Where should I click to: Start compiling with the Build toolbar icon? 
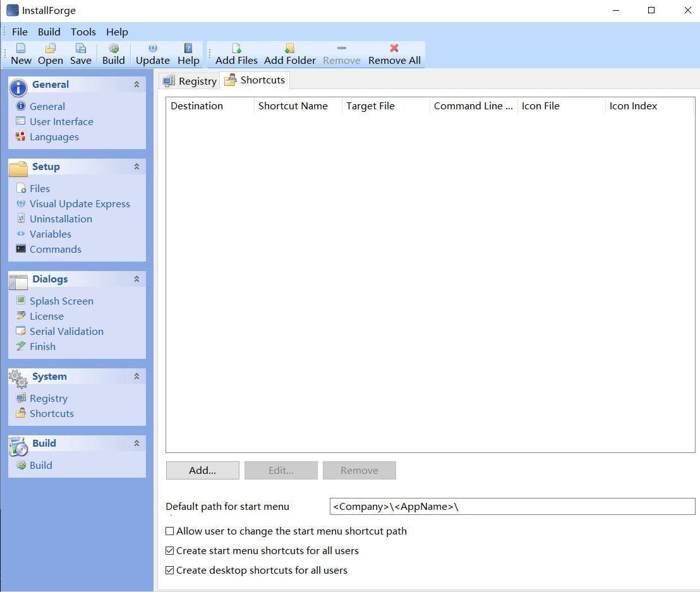click(x=114, y=54)
